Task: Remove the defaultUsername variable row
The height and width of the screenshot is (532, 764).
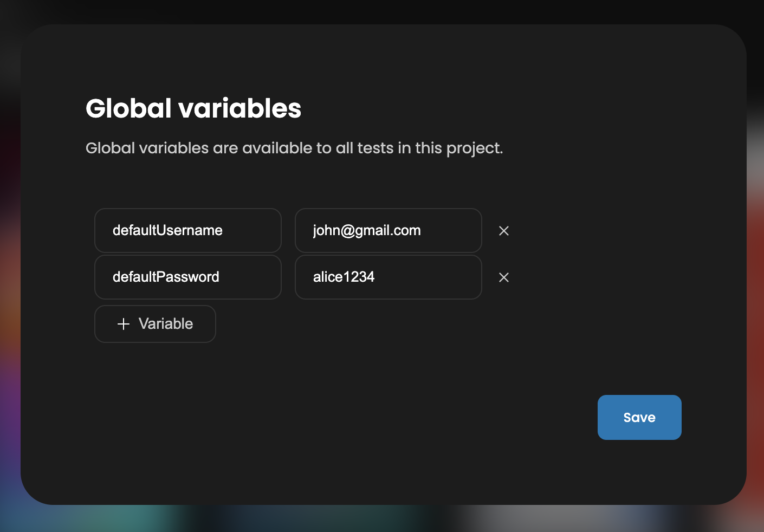Action: point(504,231)
